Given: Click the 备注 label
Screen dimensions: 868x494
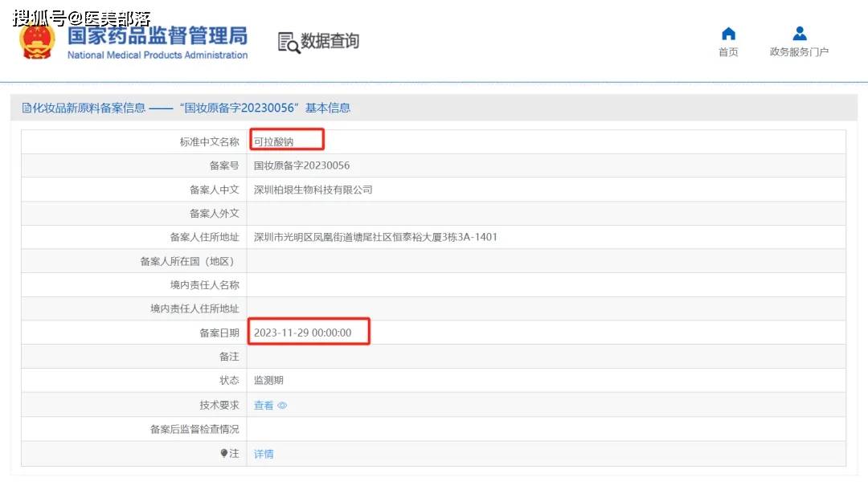Looking at the screenshot, I should [x=229, y=357].
